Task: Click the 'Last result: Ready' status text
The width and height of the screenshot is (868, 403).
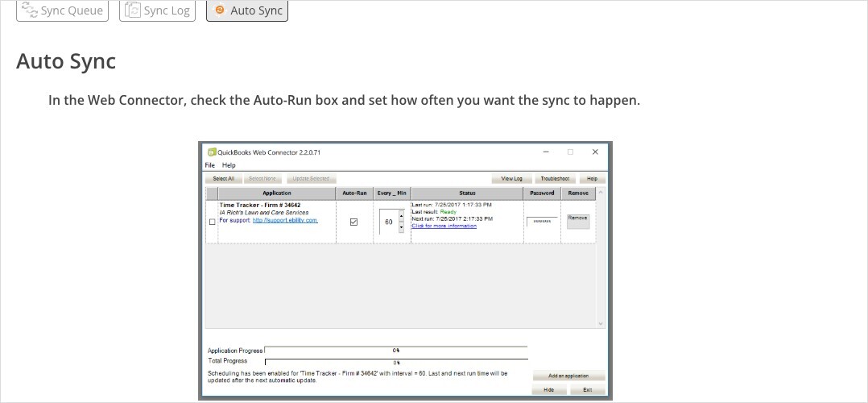Action: (434, 212)
